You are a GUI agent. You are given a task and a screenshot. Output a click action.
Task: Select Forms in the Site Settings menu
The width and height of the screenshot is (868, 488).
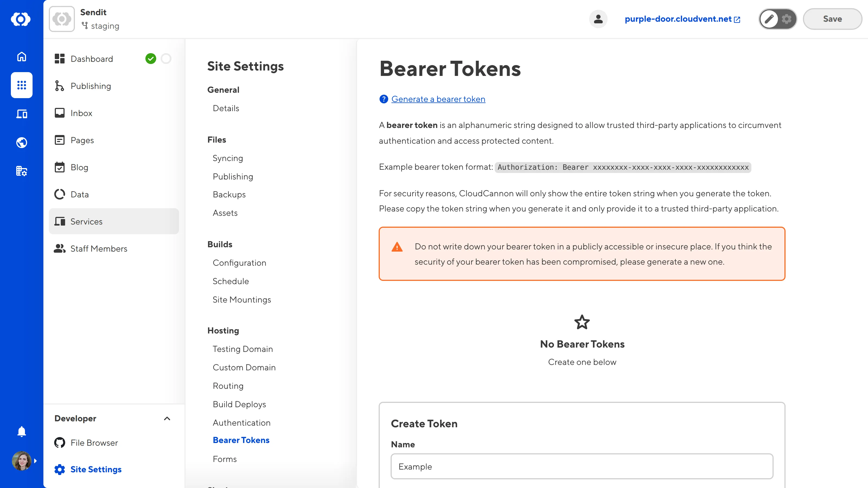click(224, 459)
